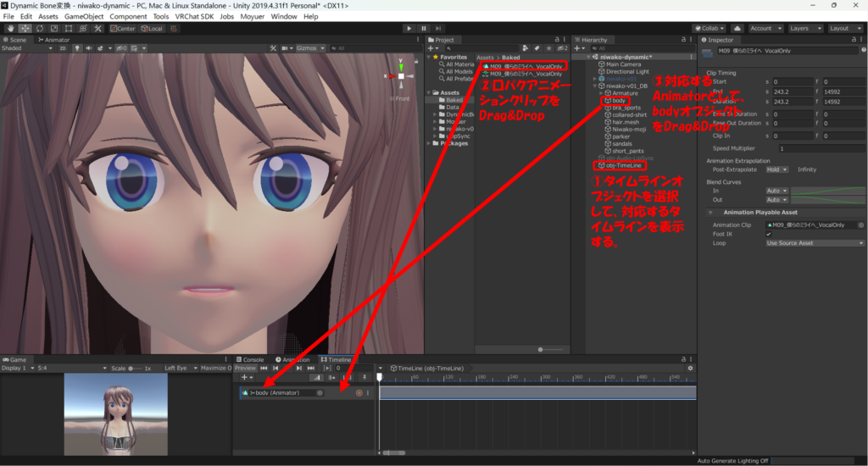Screen dimensions: 868x466
Task: Toggle scene lighting bulb icon
Action: point(76,48)
